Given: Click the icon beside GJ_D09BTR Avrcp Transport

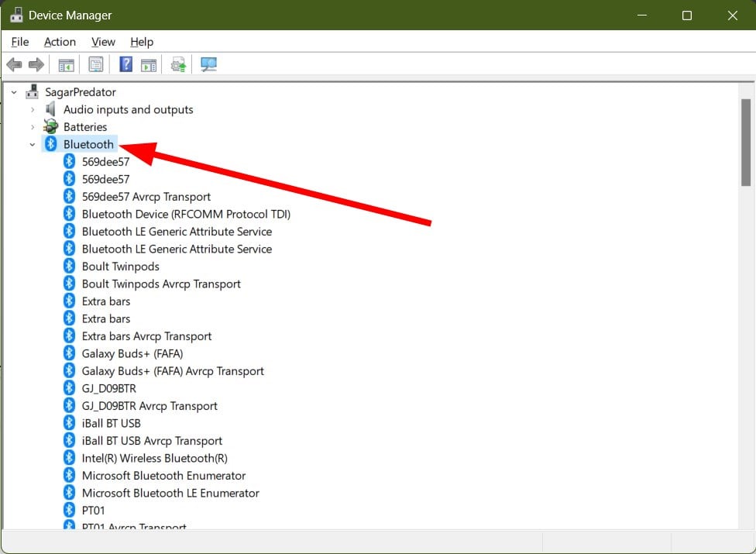Looking at the screenshot, I should click(70, 405).
